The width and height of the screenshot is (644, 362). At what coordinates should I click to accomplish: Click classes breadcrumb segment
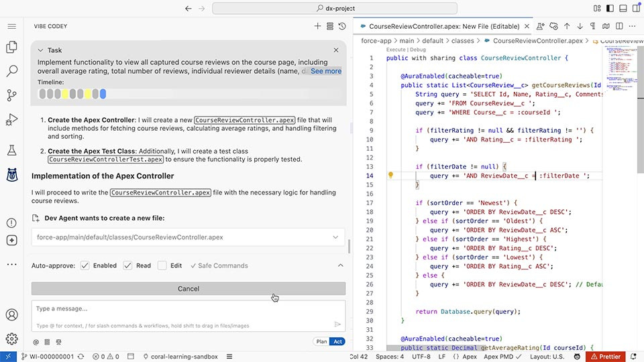tap(462, 41)
